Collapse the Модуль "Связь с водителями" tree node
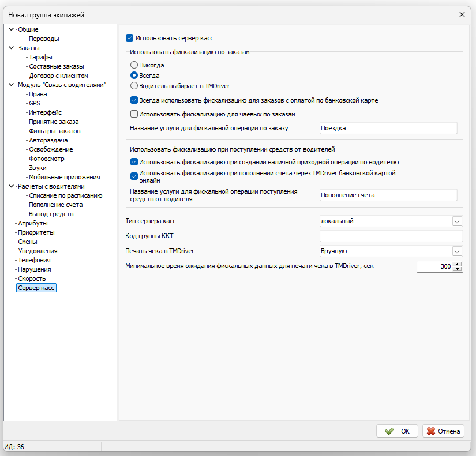This screenshot has width=476, height=456. [x=12, y=85]
